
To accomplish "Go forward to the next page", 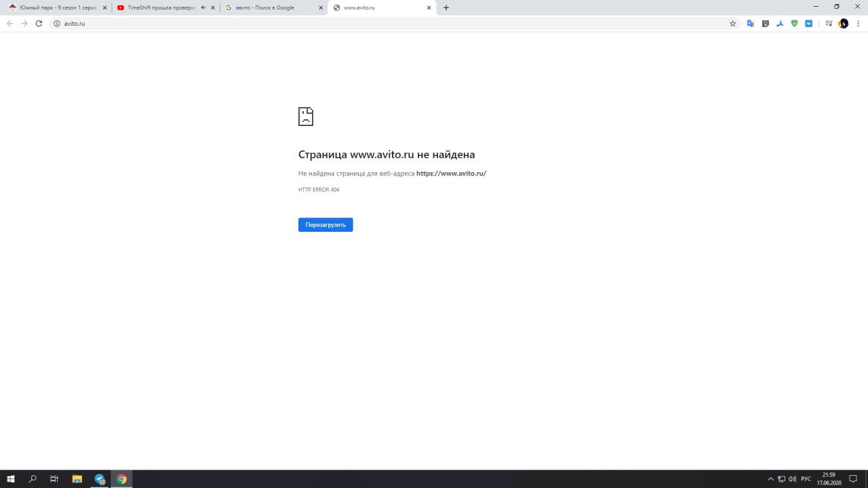I will (x=24, y=23).
